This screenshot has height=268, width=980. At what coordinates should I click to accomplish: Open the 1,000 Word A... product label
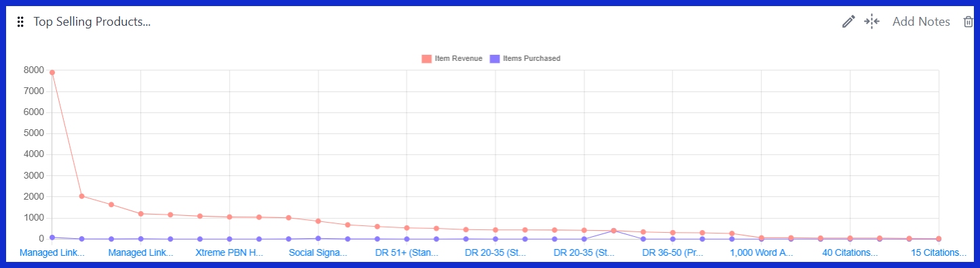pos(761,252)
